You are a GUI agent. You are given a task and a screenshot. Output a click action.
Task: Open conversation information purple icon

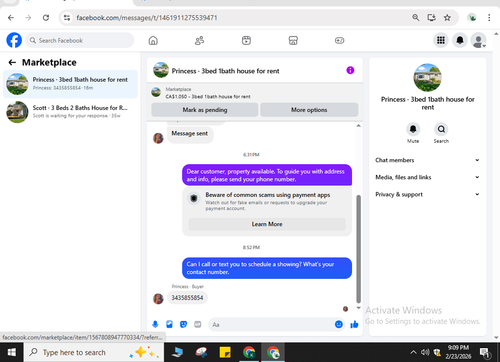[x=350, y=70]
